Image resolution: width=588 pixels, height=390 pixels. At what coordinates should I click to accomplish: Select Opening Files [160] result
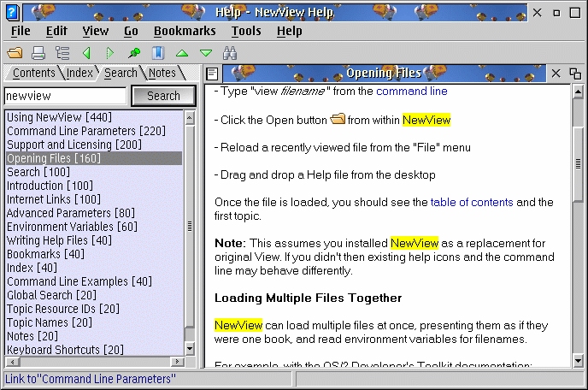click(94, 158)
